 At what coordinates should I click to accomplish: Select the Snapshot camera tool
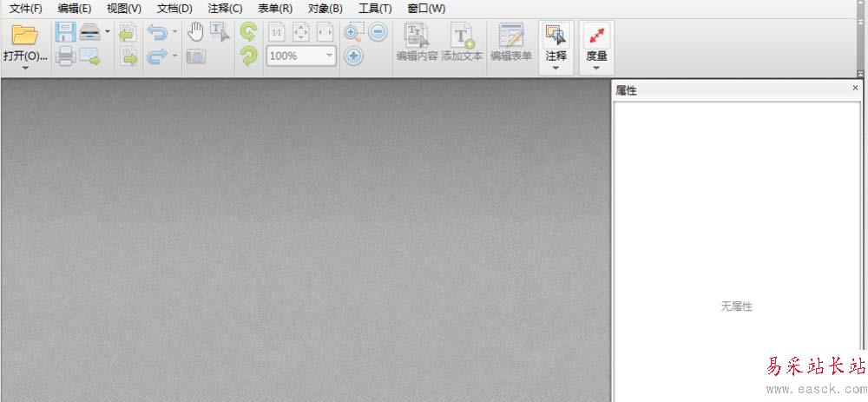coord(196,56)
